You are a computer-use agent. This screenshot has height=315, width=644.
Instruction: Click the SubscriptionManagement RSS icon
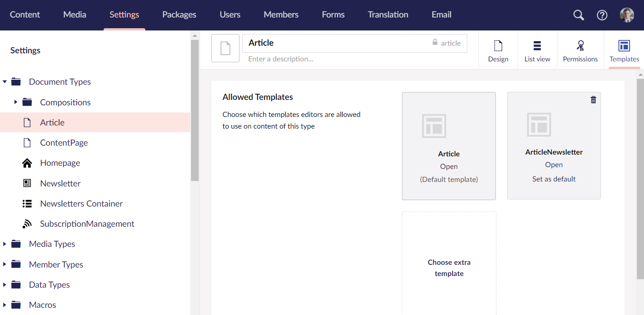(27, 224)
